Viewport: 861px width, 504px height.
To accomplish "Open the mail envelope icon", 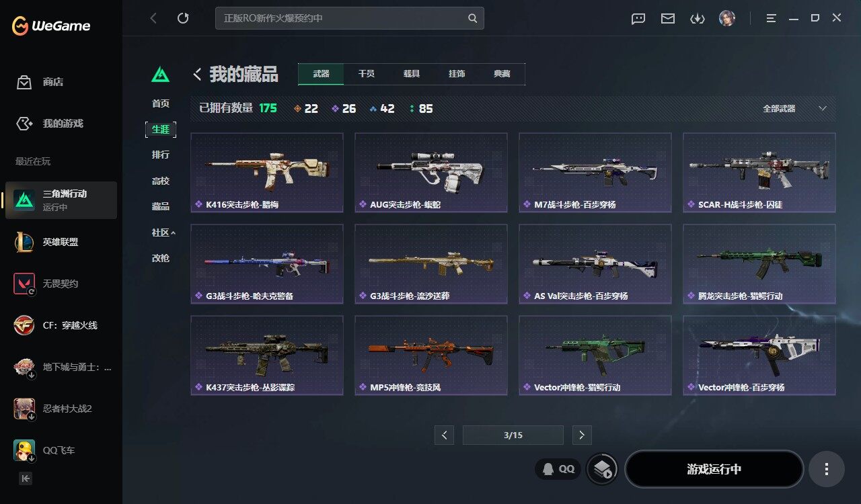I will click(x=668, y=19).
